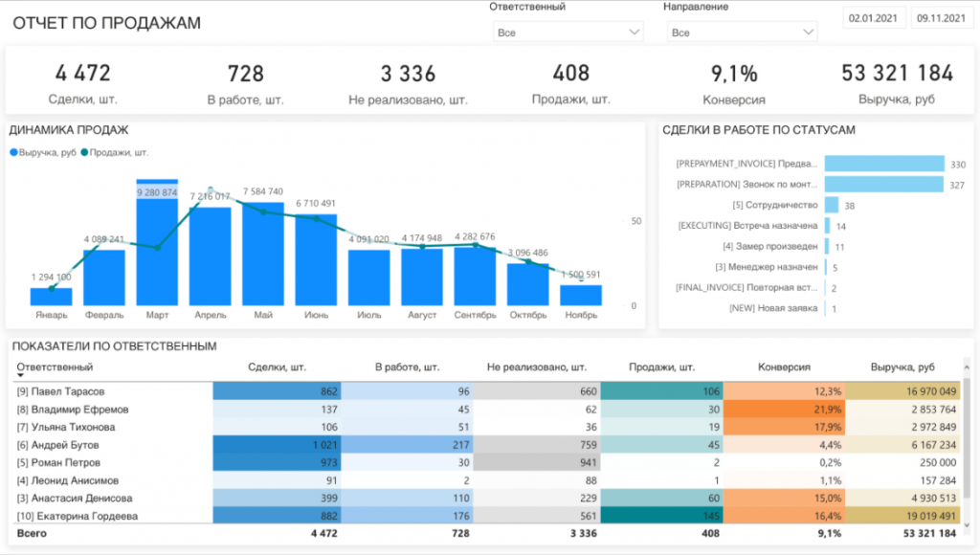Select the Май revenue bar
The height and width of the screenshot is (555, 980).
[263, 254]
